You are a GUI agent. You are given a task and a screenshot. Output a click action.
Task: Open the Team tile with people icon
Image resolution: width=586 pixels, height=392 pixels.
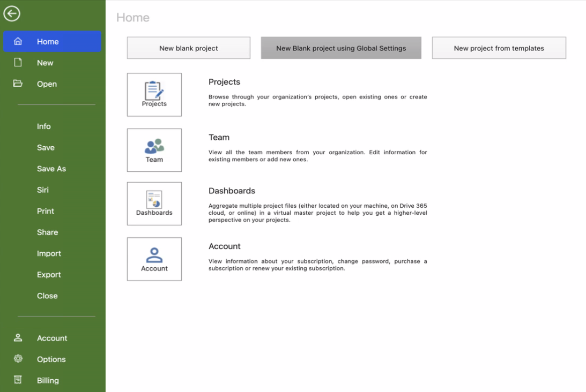(x=154, y=150)
